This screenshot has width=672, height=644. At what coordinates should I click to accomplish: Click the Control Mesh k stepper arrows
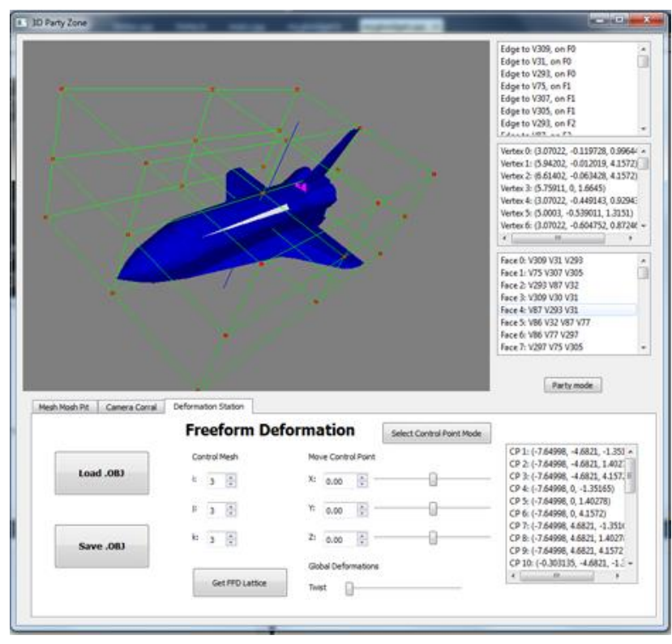click(x=231, y=539)
